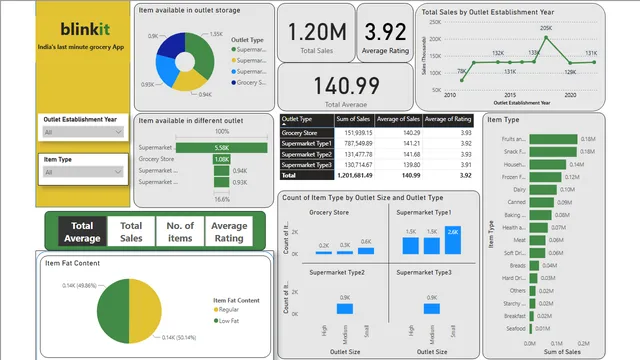640x360 pixels.
Task: Click the Soft Dri... item type label
Action: (x=515, y=253)
